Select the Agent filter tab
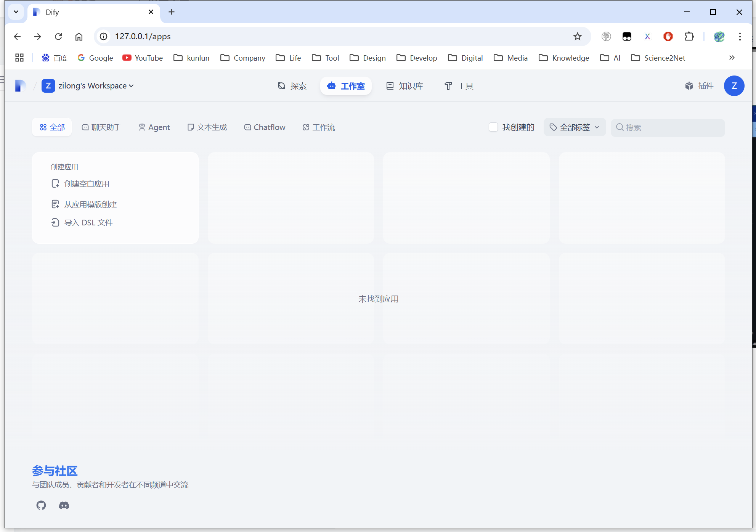 point(154,127)
